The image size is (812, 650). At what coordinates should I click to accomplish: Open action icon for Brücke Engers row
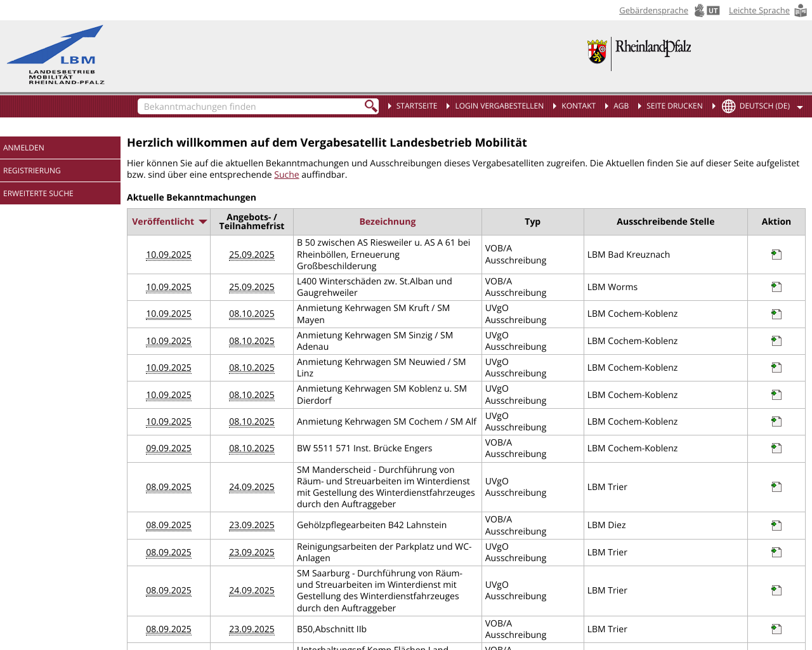[776, 448]
